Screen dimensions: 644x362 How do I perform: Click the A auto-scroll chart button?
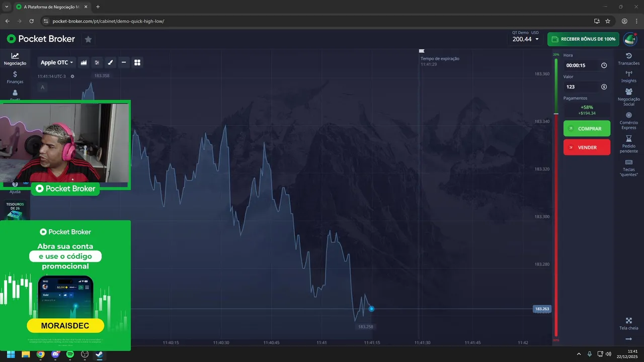[42, 87]
